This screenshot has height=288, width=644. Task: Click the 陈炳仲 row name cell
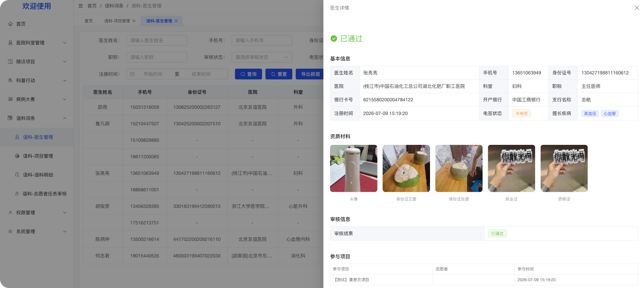pyautogui.click(x=103, y=239)
